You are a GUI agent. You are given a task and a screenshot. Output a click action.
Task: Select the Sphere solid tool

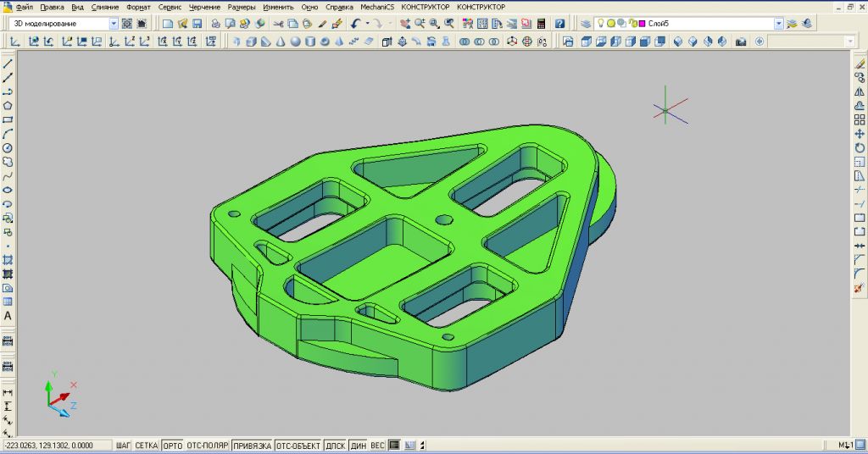click(294, 41)
